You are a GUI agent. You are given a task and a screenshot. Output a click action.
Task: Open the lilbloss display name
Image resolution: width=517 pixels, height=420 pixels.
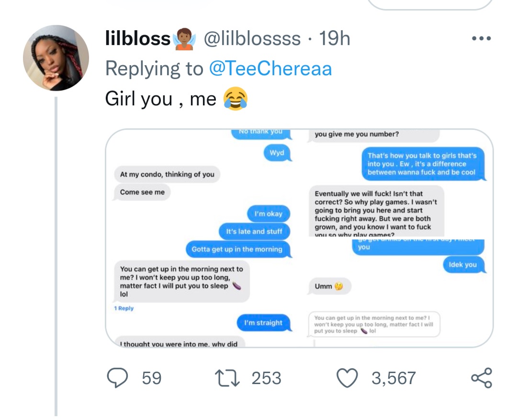[138, 39]
